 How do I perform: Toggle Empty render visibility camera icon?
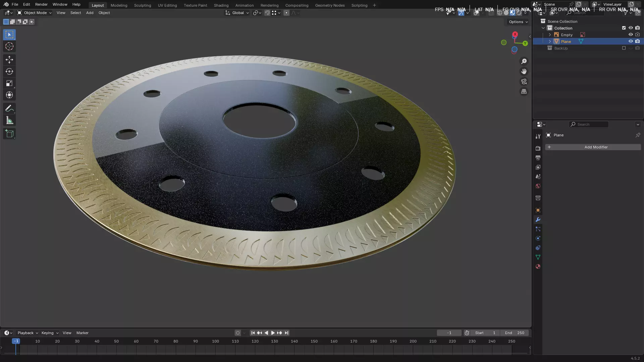(638, 35)
